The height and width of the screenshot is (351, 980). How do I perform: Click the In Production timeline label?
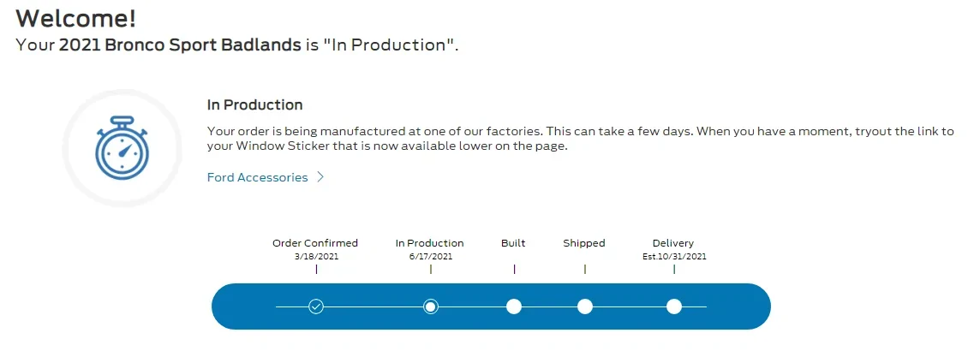coord(430,243)
